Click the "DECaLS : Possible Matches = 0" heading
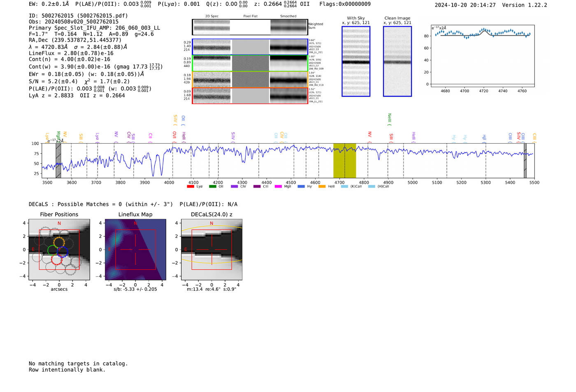The image size is (576, 392). click(x=100, y=204)
